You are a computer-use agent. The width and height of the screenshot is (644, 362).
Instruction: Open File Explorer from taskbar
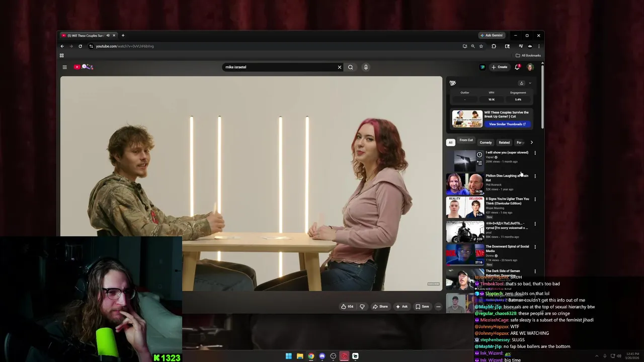click(300, 356)
